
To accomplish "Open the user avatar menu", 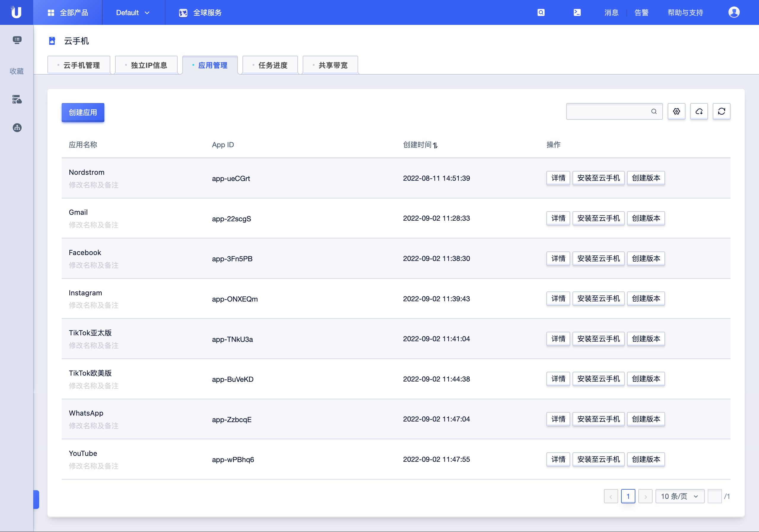I will coord(734,12).
